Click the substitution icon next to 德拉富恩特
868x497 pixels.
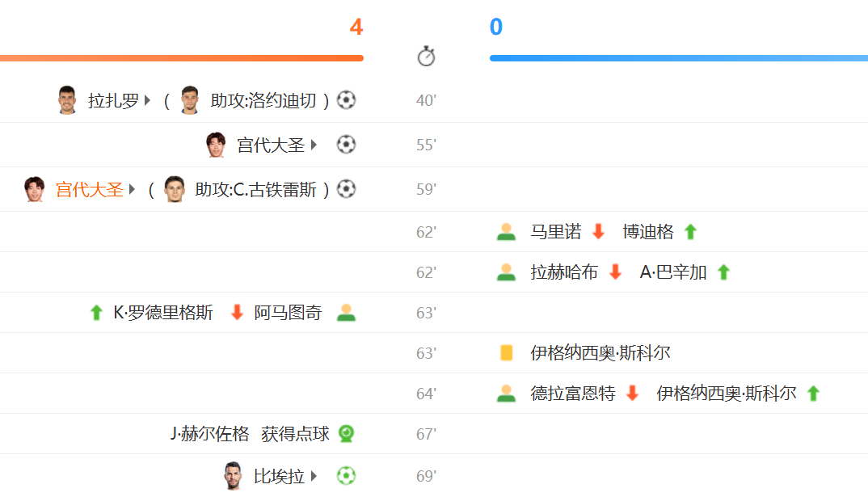coord(506,393)
